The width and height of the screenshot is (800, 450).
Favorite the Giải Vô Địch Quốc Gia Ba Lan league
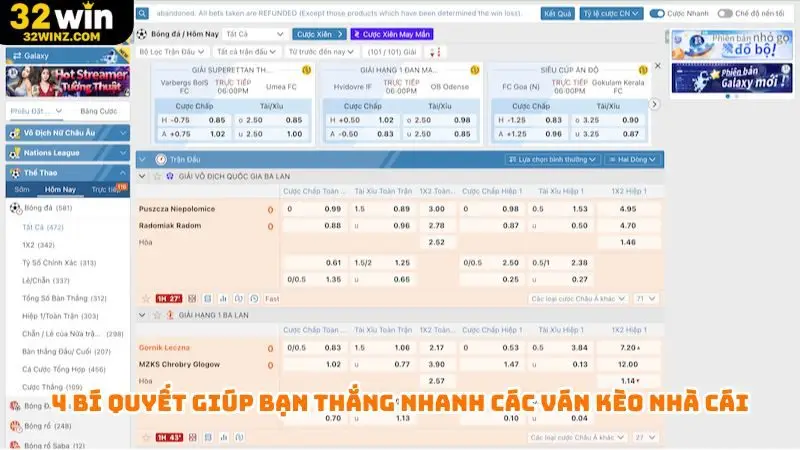(x=157, y=176)
